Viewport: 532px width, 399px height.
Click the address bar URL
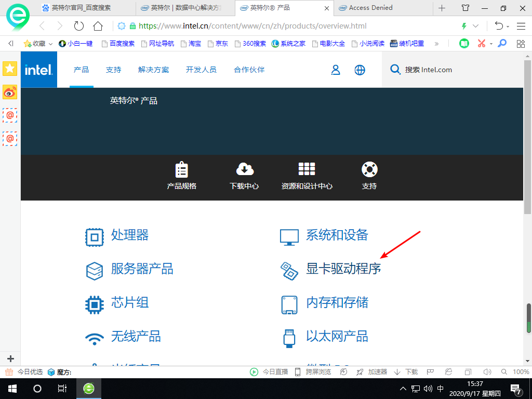point(252,26)
